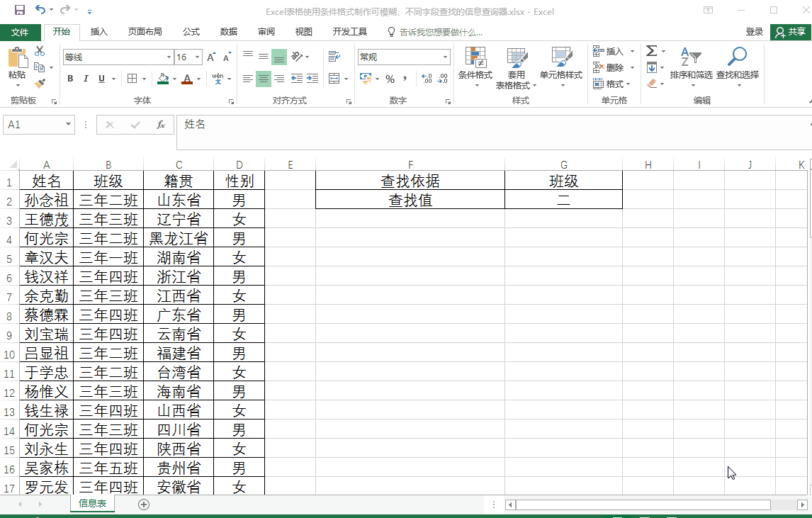Click the 删除 delete cells button
The height and width of the screenshot is (518, 812).
(x=608, y=67)
